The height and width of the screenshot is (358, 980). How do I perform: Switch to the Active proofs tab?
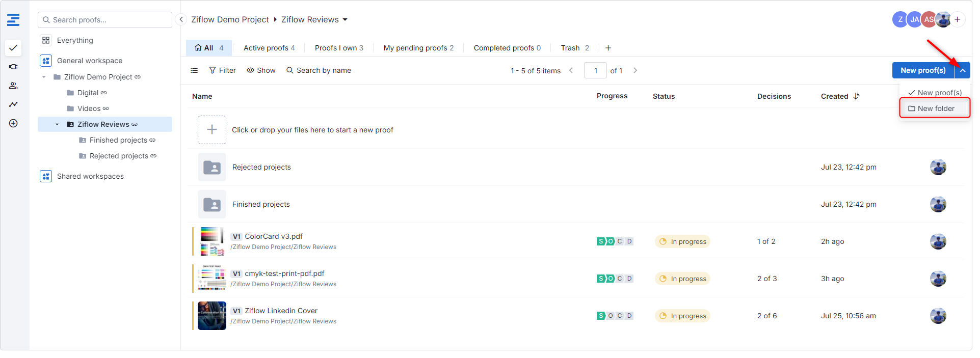click(269, 48)
